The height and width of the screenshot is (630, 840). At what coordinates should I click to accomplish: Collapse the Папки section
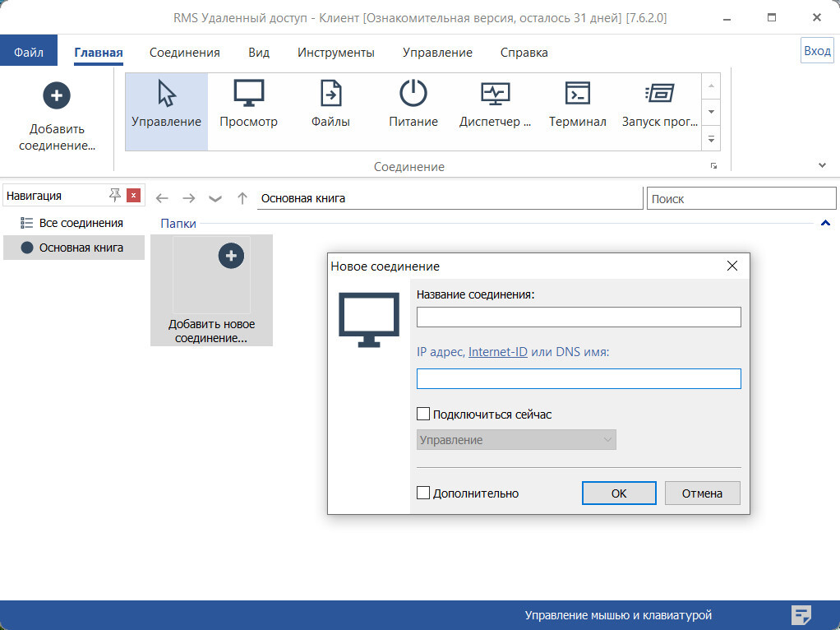point(825,223)
